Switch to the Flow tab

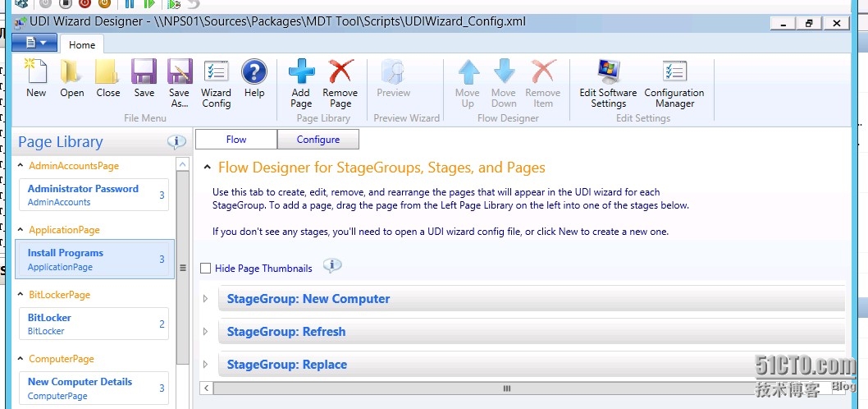pos(236,140)
